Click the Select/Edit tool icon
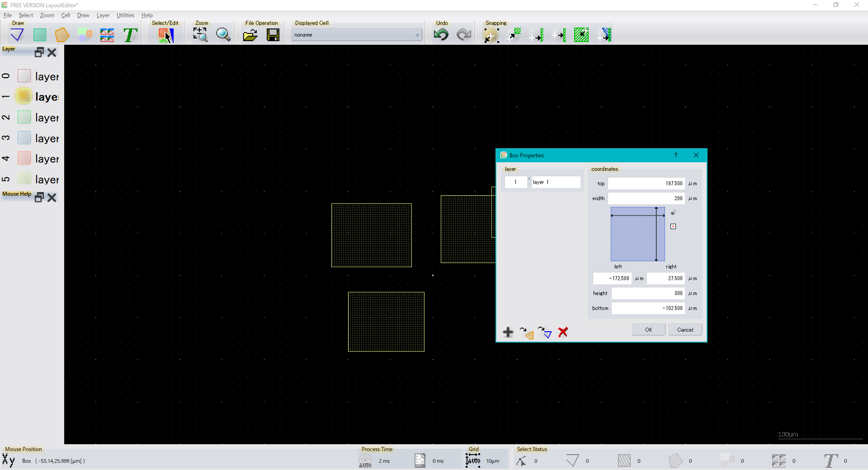 pyautogui.click(x=165, y=35)
